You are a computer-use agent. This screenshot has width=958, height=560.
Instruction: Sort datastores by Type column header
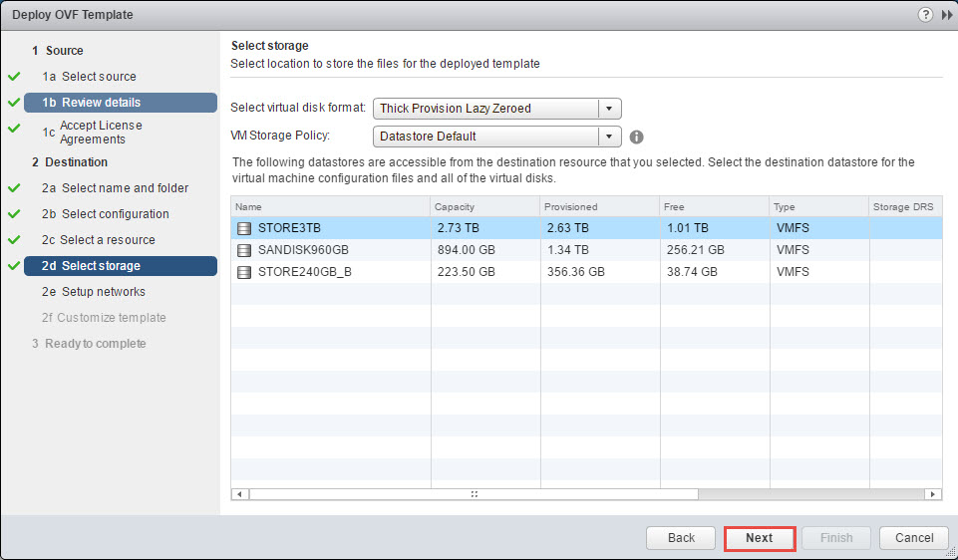click(x=819, y=206)
